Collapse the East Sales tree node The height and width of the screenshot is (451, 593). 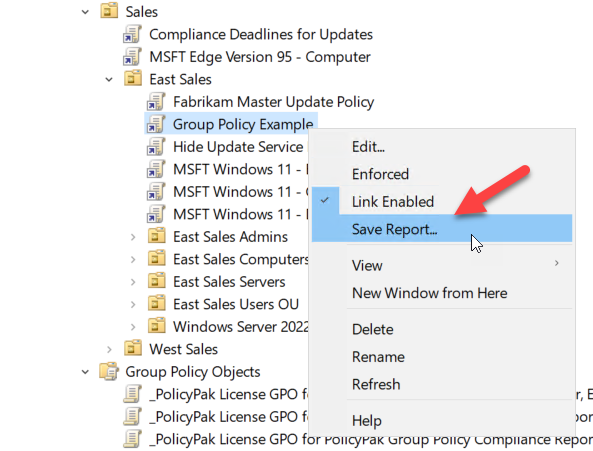click(x=109, y=80)
